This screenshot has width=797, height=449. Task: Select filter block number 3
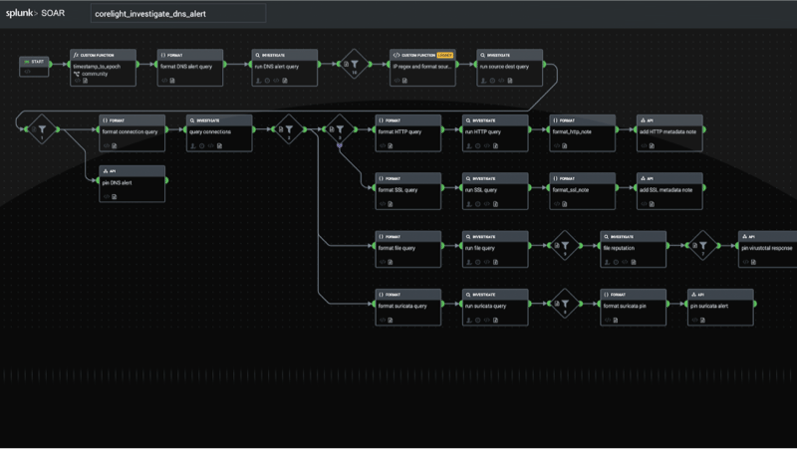(340, 129)
